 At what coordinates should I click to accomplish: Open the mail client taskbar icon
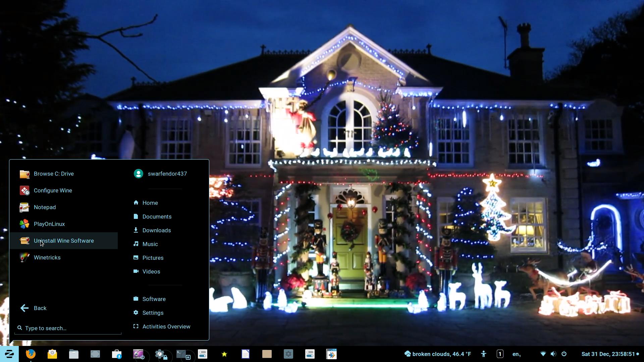coord(52,354)
